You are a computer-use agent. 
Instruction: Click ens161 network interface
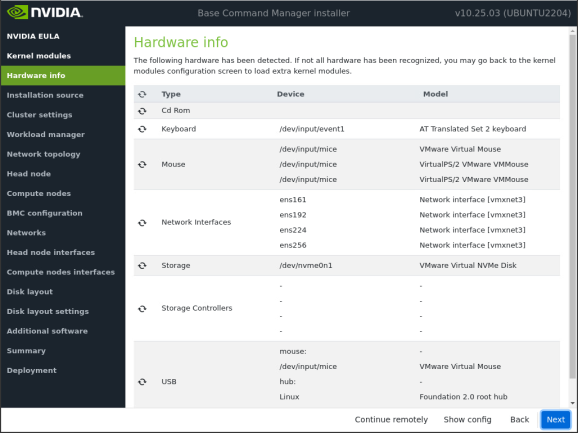293,200
